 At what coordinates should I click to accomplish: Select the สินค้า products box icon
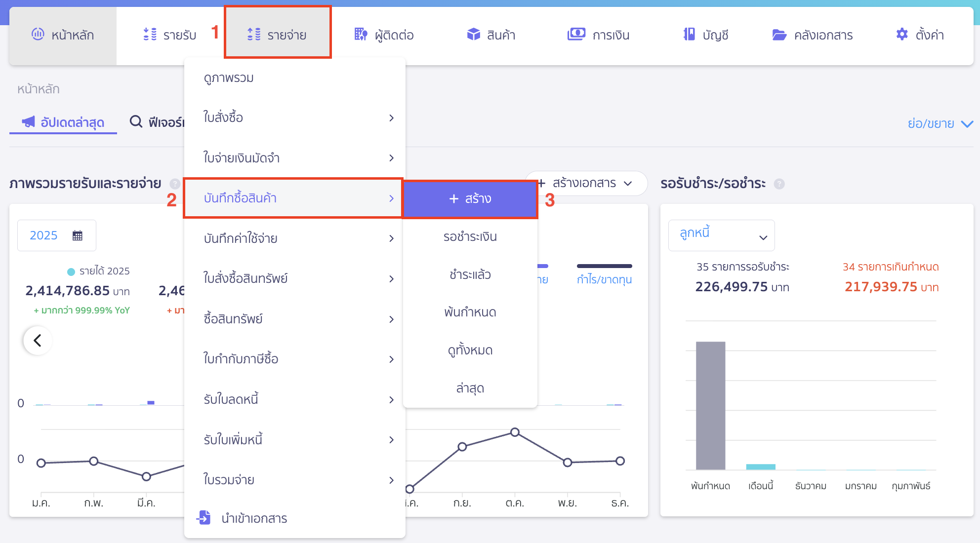click(473, 35)
